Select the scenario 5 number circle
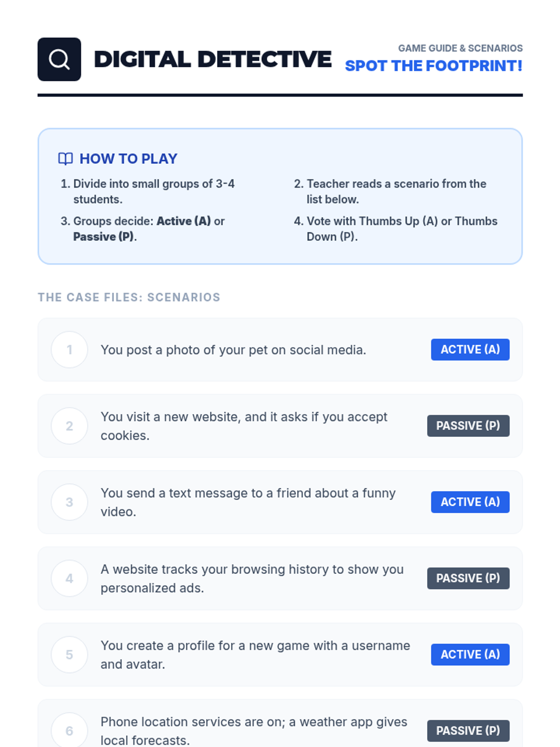This screenshot has width=560, height=747. pyautogui.click(x=70, y=655)
